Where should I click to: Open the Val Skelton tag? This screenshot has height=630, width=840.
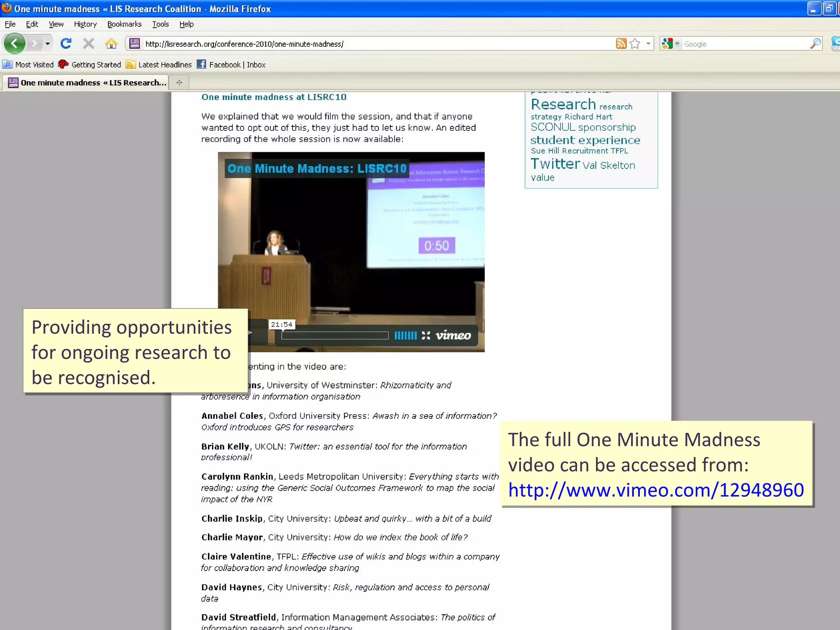609,165
